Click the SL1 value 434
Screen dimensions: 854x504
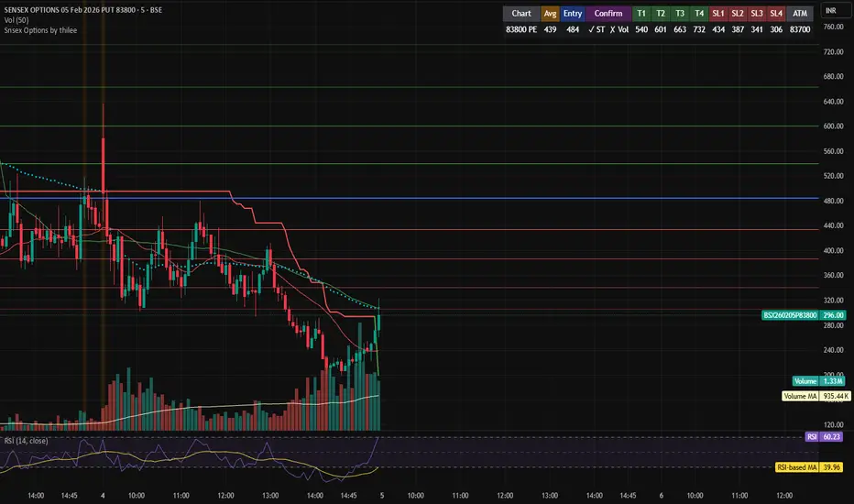coord(718,29)
